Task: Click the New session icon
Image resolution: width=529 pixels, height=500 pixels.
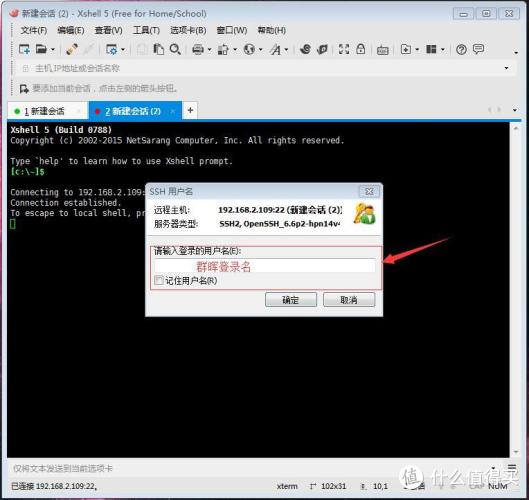Action: pyautogui.click(x=24, y=50)
